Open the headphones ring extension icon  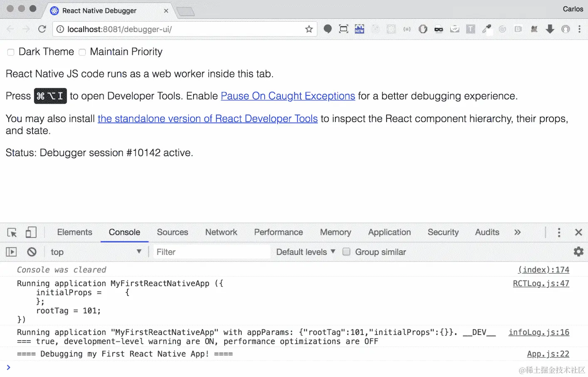click(x=566, y=29)
